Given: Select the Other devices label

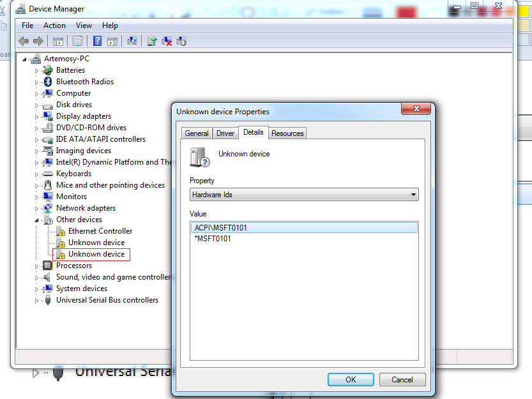Looking at the screenshot, I should pyautogui.click(x=79, y=220).
